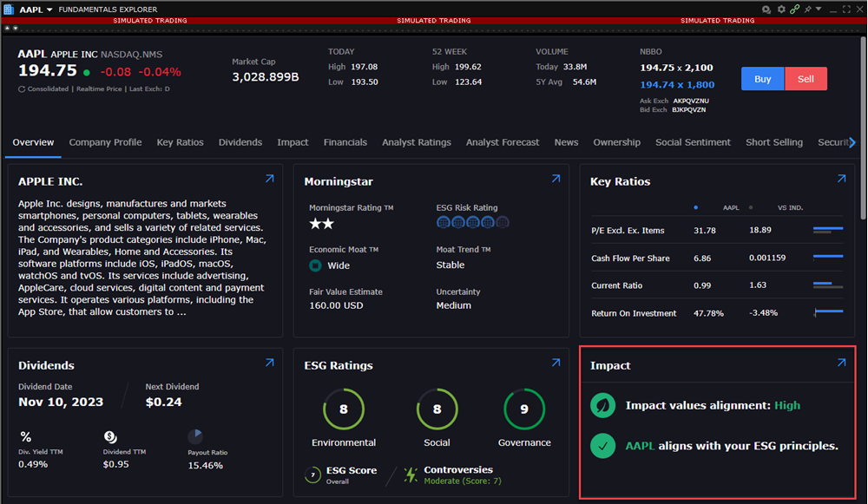This screenshot has height=504, width=868.
Task: Click the Morningstar two-star rating
Action: point(322,224)
